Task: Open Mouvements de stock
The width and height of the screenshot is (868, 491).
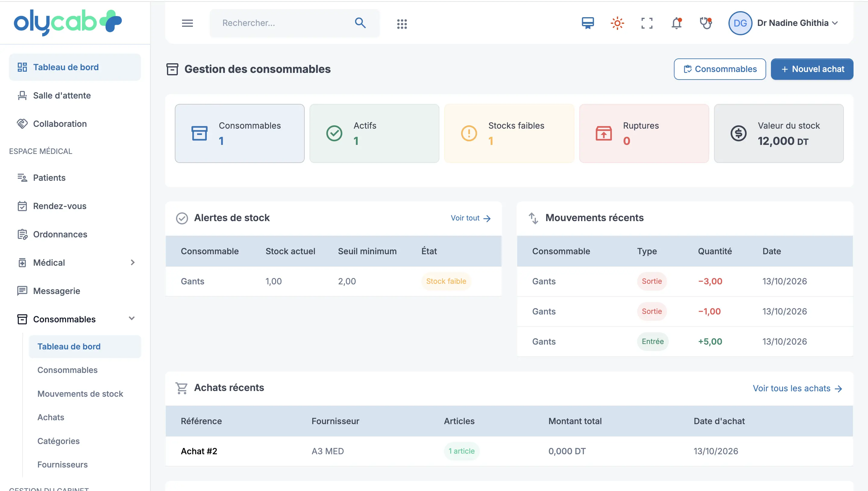Action: click(80, 393)
